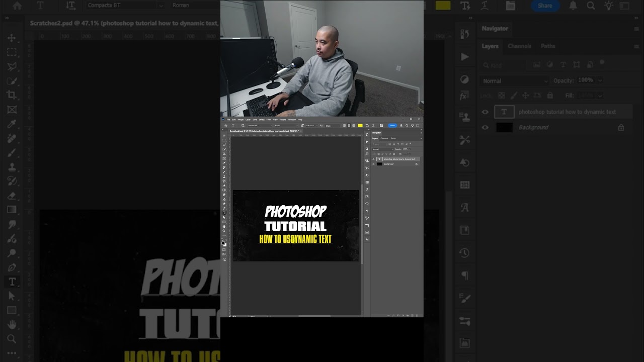Click the Discover lightbulb icon in the dimmed backdrop
Image resolution: width=644 pixels, height=362 pixels.
point(608,6)
